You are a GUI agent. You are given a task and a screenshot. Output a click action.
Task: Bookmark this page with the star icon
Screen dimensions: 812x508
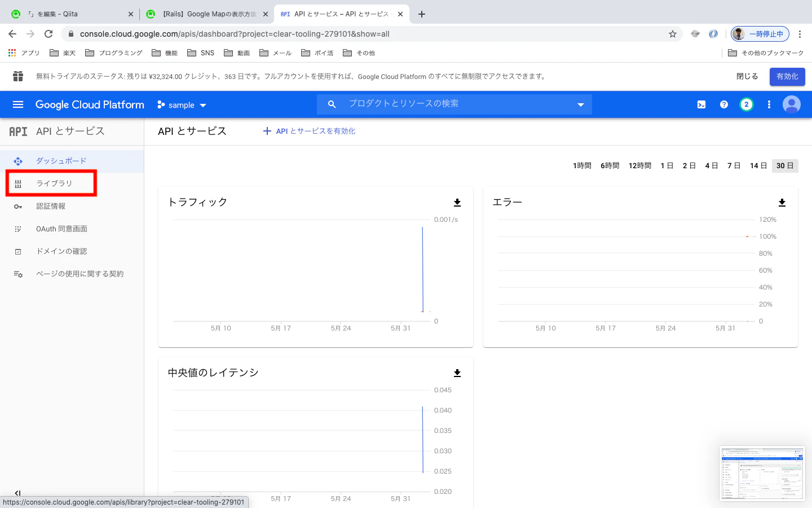tap(673, 34)
